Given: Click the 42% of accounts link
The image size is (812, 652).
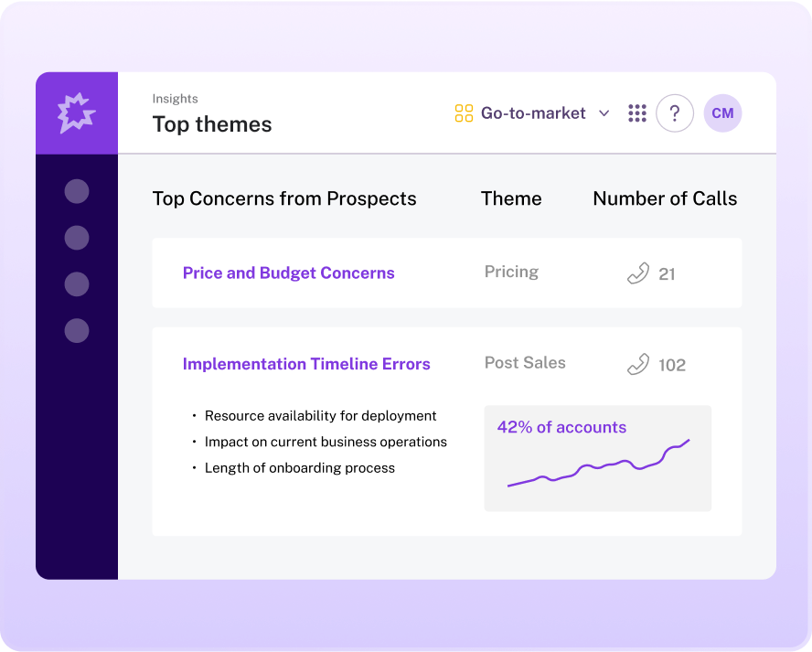Looking at the screenshot, I should point(561,427).
